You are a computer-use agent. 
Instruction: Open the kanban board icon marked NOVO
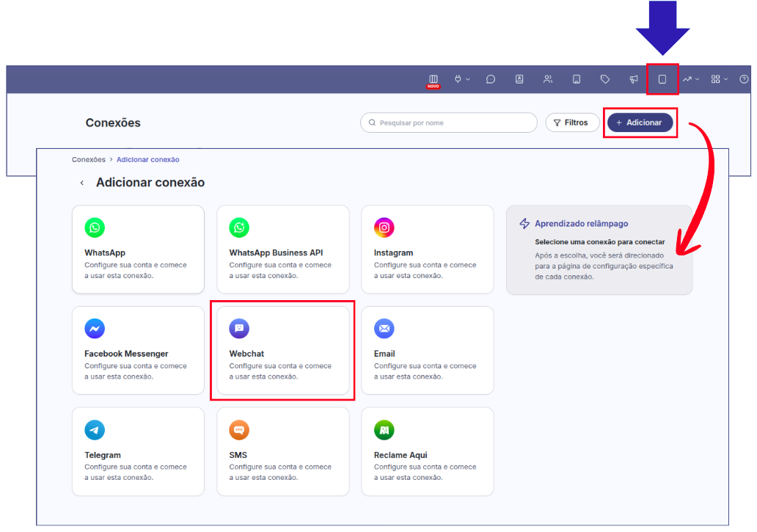tap(433, 79)
